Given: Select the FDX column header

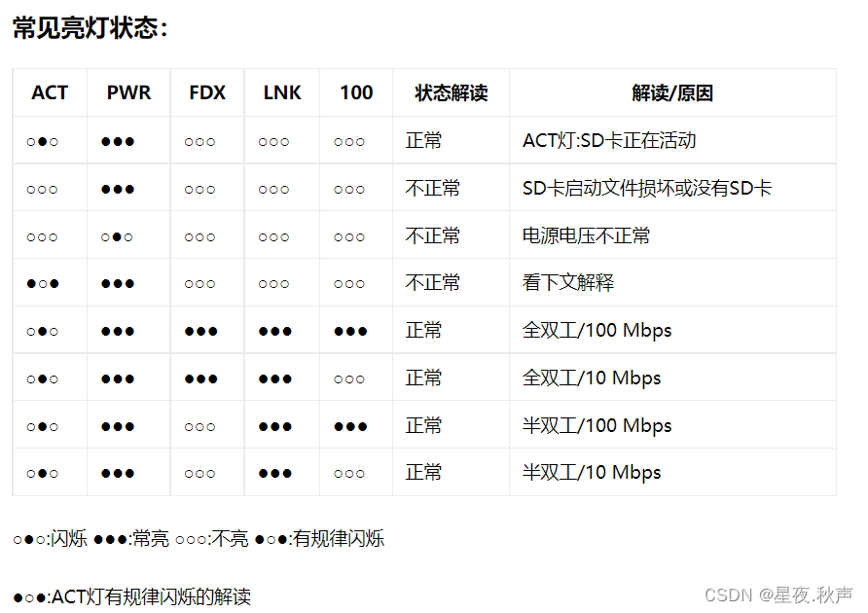Looking at the screenshot, I should click(x=207, y=92).
